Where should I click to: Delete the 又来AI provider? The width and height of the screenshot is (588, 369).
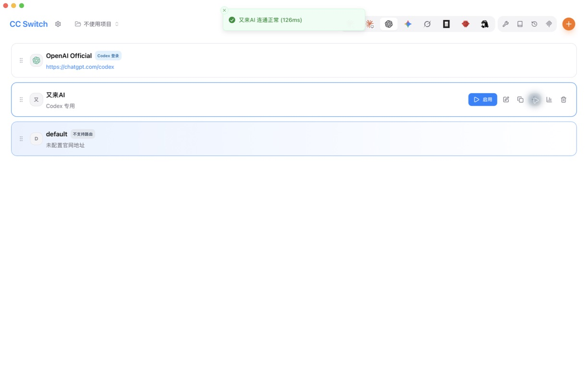point(563,99)
